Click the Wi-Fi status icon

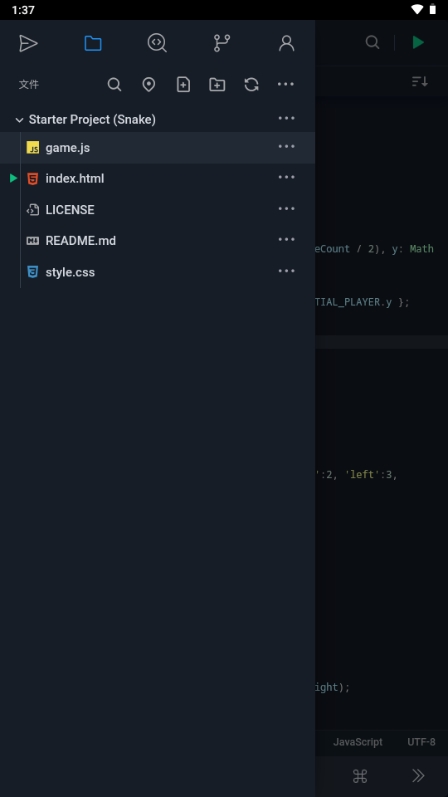417,10
